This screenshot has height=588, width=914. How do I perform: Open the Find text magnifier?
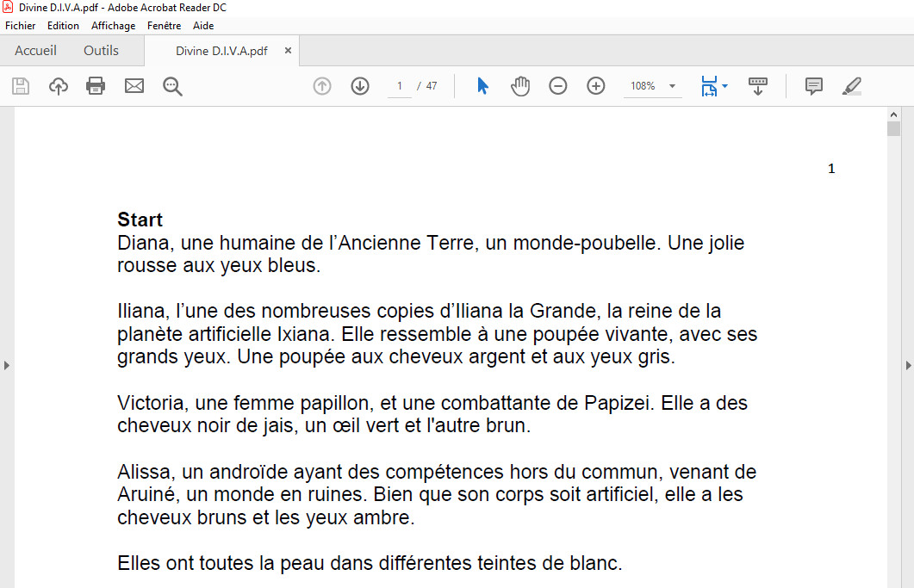click(x=172, y=86)
